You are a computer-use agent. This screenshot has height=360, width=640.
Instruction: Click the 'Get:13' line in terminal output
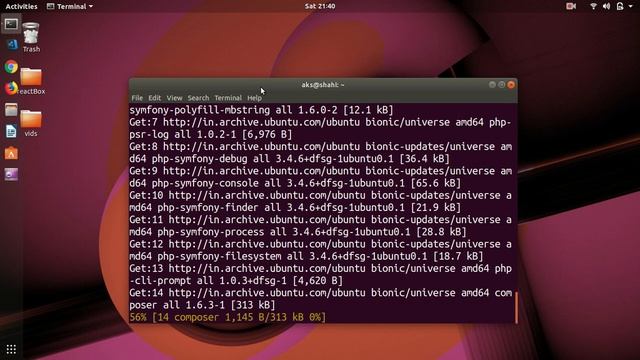point(320,269)
